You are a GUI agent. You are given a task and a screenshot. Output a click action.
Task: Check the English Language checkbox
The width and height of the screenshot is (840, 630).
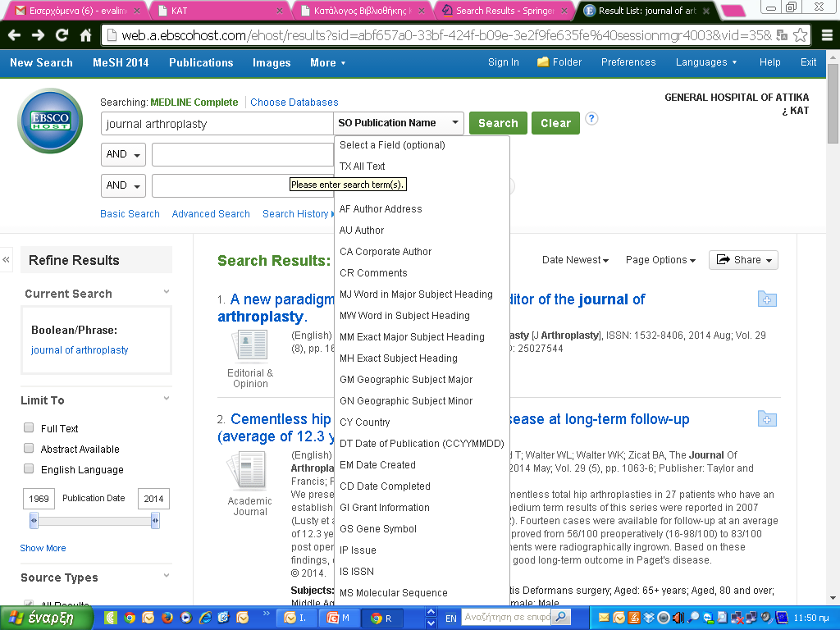pos(29,468)
